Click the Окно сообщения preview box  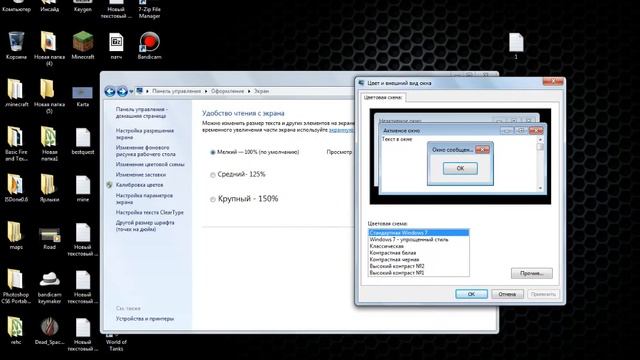[460, 163]
